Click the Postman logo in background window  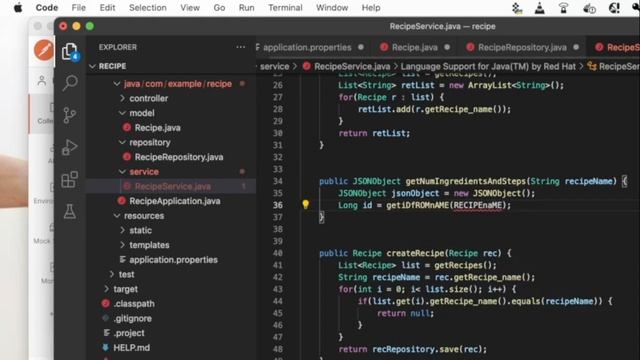point(43,50)
